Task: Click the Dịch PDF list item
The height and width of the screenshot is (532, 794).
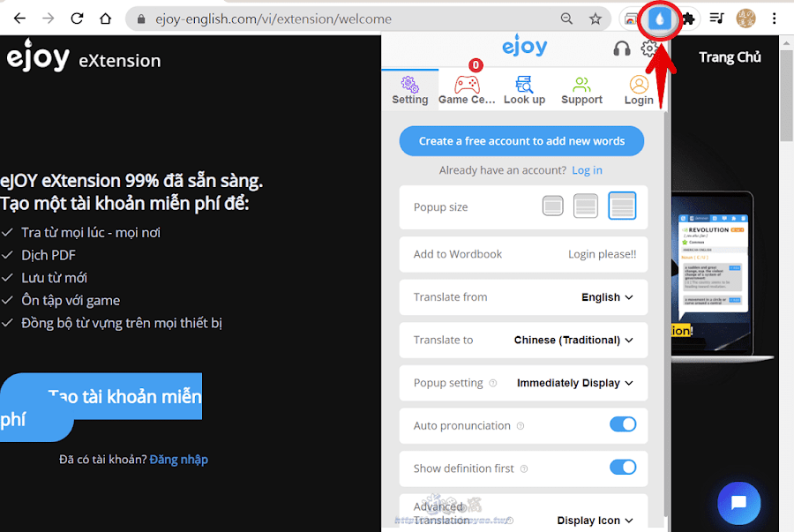Action: 49,255
